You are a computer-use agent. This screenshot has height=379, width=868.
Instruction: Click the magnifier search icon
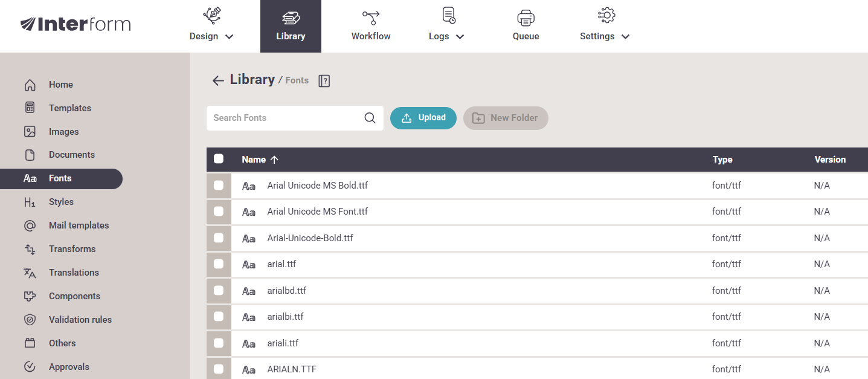tap(370, 118)
